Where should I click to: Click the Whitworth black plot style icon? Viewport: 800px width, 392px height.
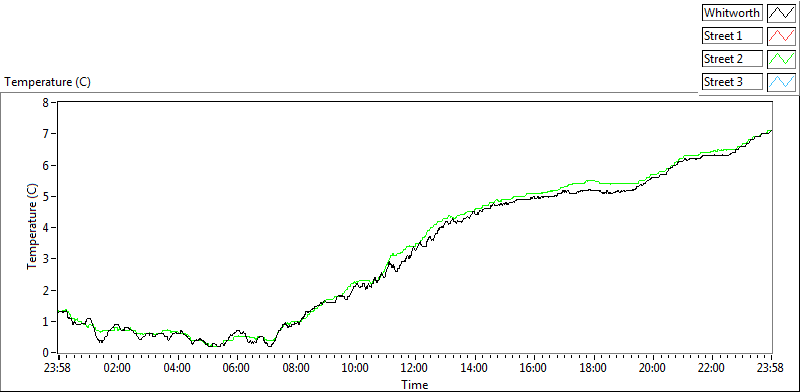tap(781, 13)
